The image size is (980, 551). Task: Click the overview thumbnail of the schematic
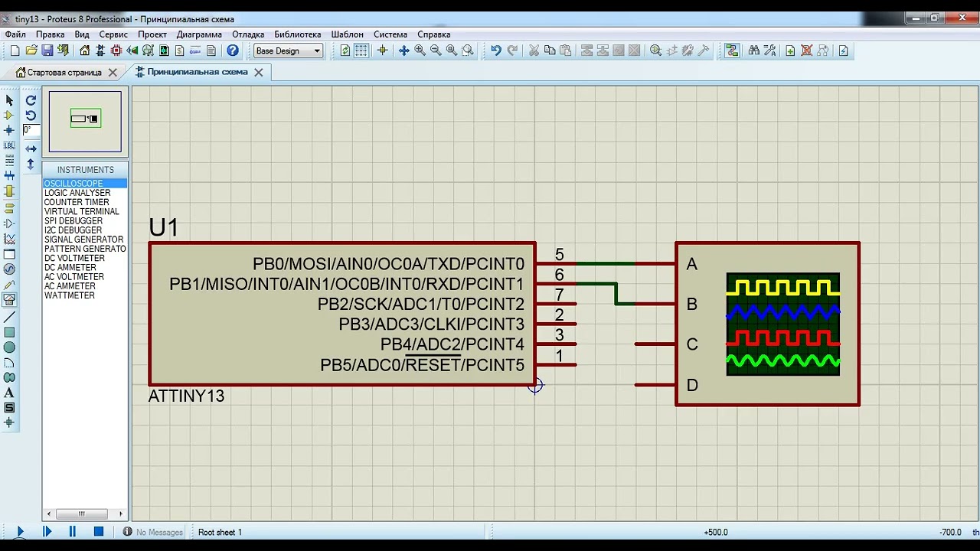coord(85,122)
